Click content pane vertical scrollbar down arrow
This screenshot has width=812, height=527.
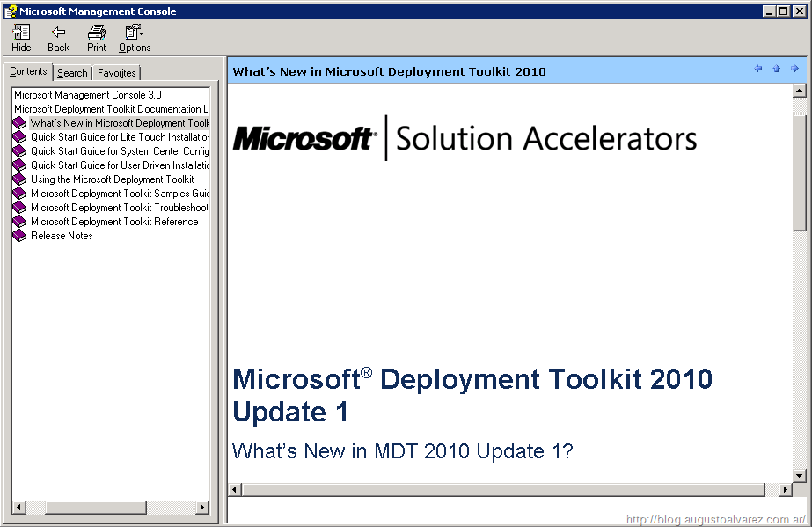click(x=800, y=476)
